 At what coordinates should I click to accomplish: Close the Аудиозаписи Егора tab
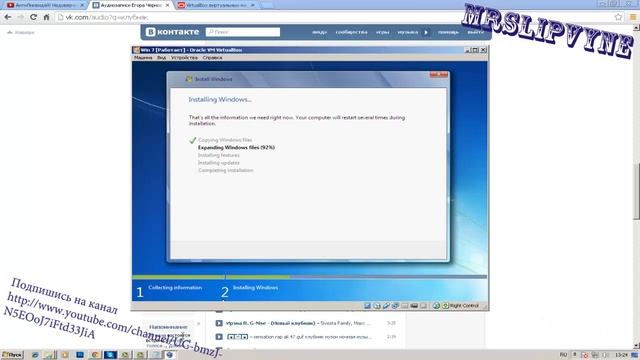point(167,5)
